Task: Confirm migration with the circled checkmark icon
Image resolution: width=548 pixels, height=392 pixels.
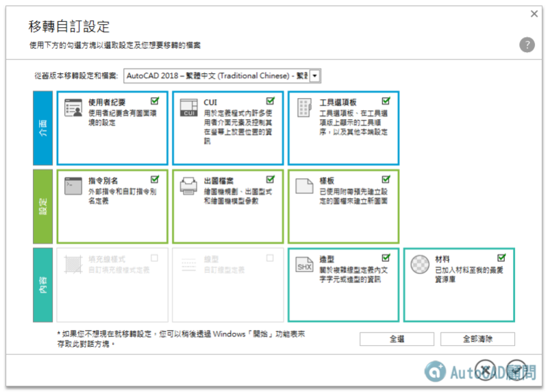Action: pyautogui.click(x=516, y=370)
